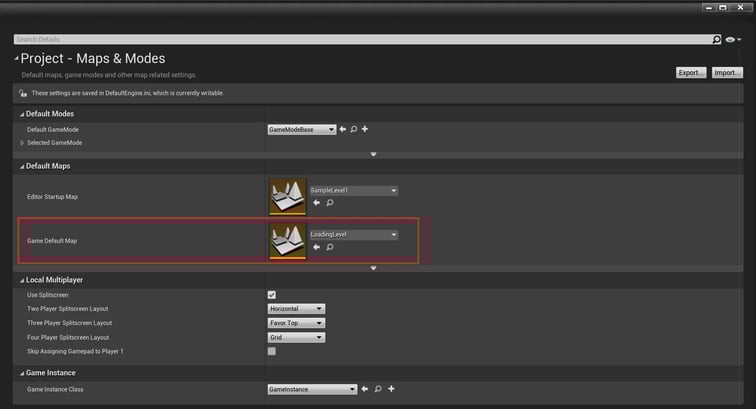Click the search magnifier icon in Search Details
Image resolution: width=756 pixels, height=409 pixels.
(716, 40)
